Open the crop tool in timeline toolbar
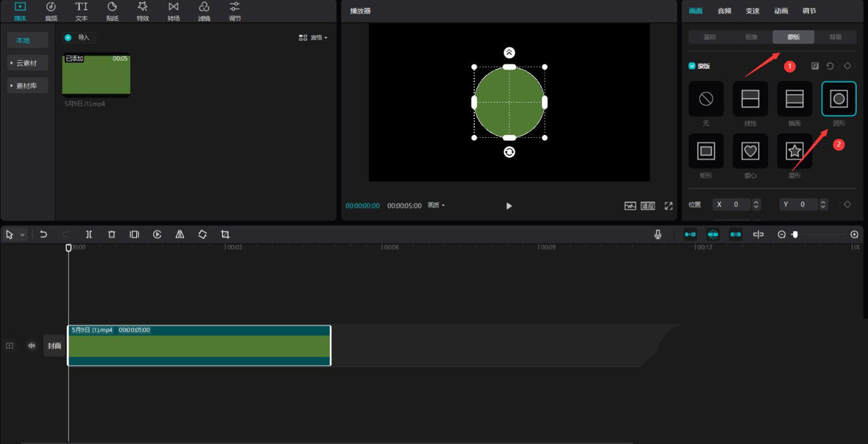Screen dimensions: 868x444 click(x=225, y=234)
